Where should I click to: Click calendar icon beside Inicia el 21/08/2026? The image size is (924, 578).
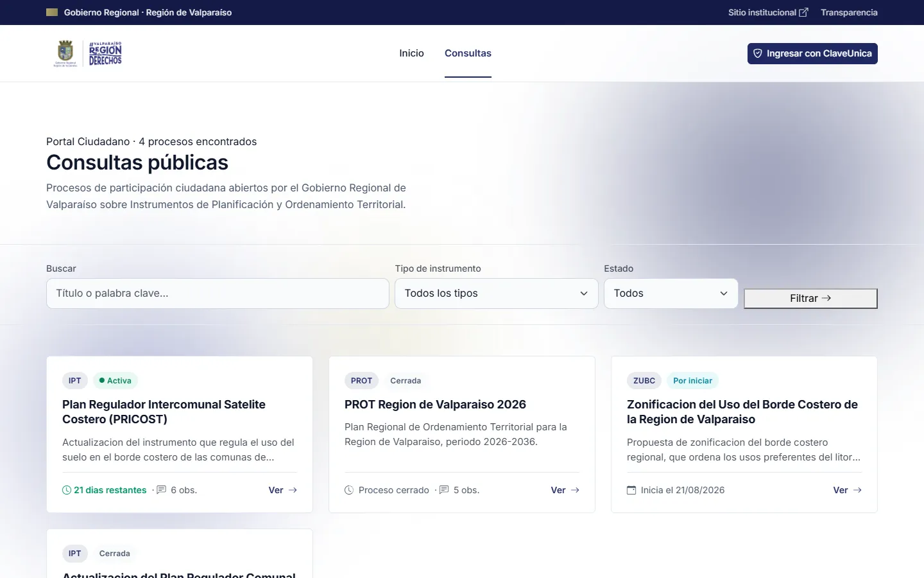(x=631, y=490)
